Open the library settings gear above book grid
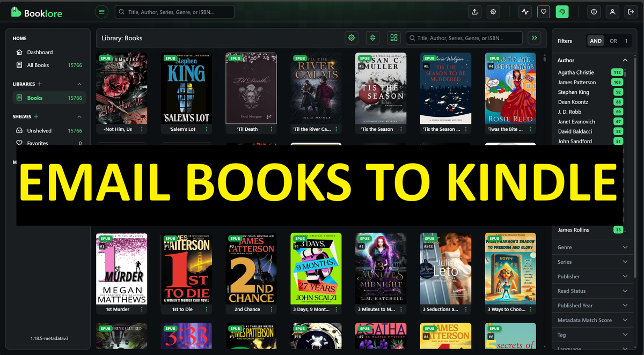Screen dimensions: 644x355 coord(352,38)
